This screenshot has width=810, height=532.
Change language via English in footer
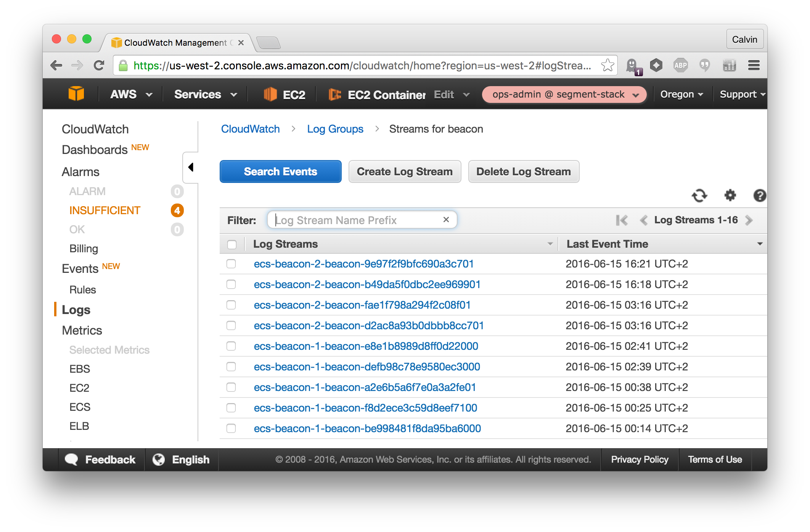coord(181,460)
